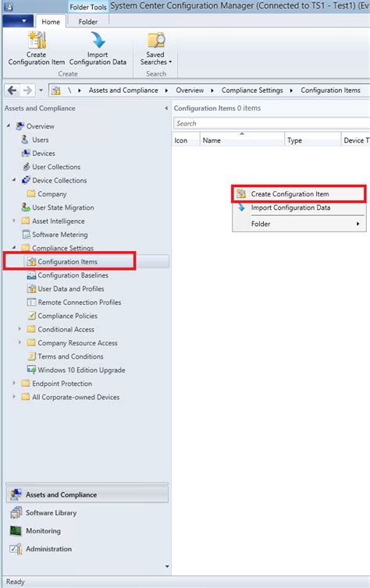Choose Create Configuration Item in context menu

point(299,194)
